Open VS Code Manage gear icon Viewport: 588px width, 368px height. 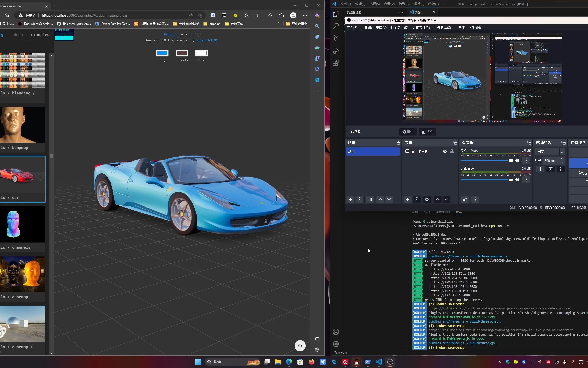pos(336,344)
